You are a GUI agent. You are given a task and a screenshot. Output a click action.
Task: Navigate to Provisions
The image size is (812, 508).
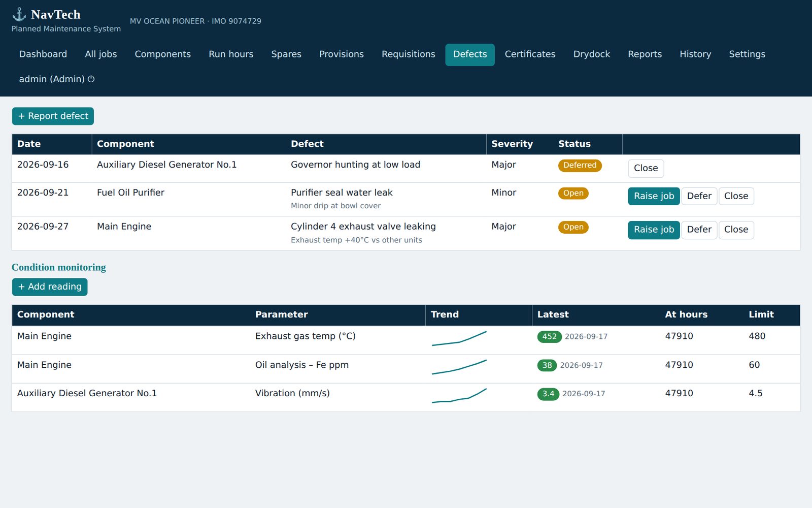click(x=342, y=54)
